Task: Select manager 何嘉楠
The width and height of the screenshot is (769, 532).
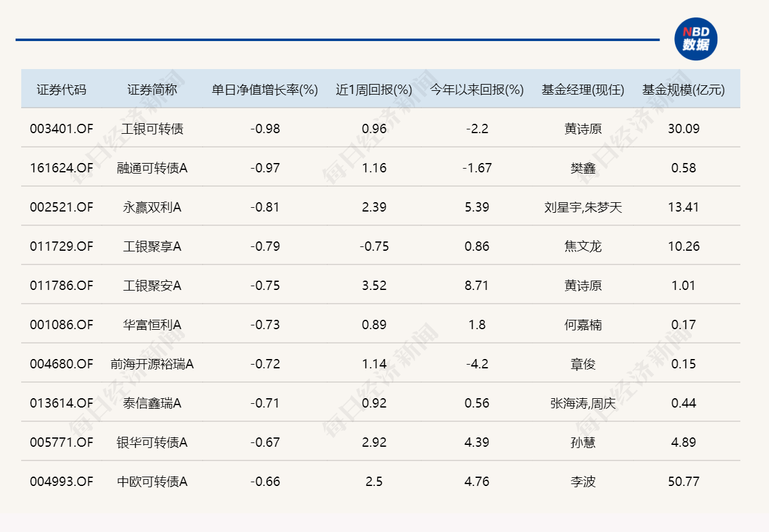Action: tap(583, 325)
